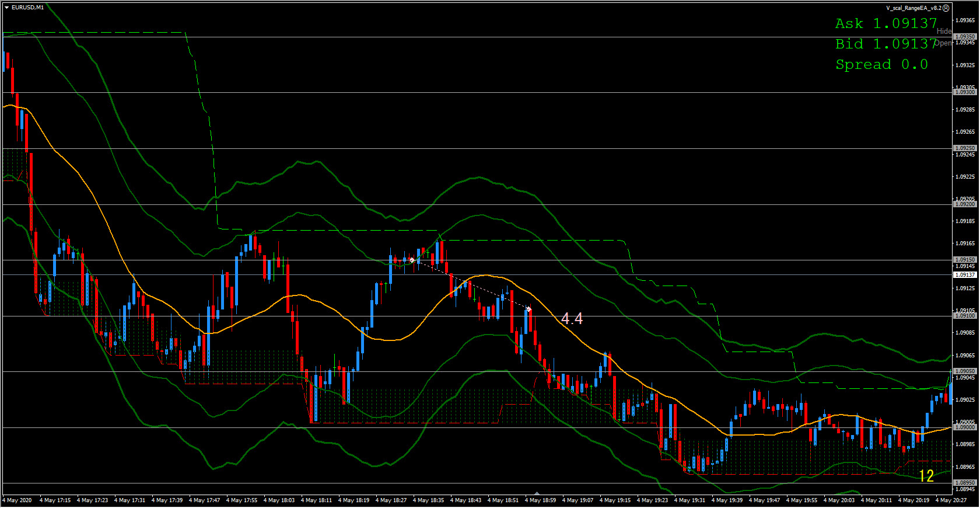Viewport: 980px width, 508px height.
Task: Click the 4 May 2020 date on the time axis
Action: pos(17,500)
